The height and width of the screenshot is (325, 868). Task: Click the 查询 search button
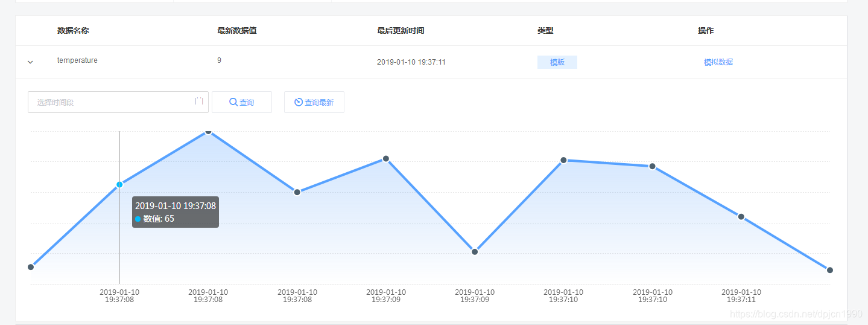point(242,102)
